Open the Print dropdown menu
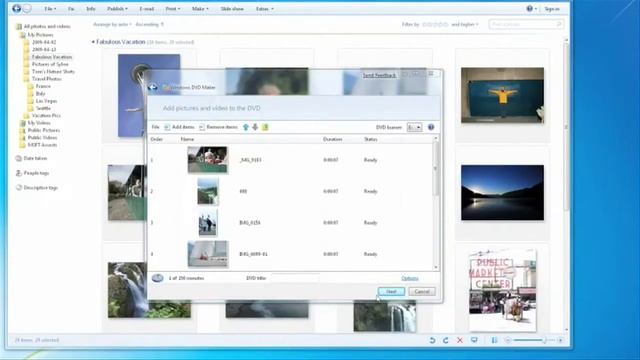The height and width of the screenshot is (360, 640). (173, 9)
